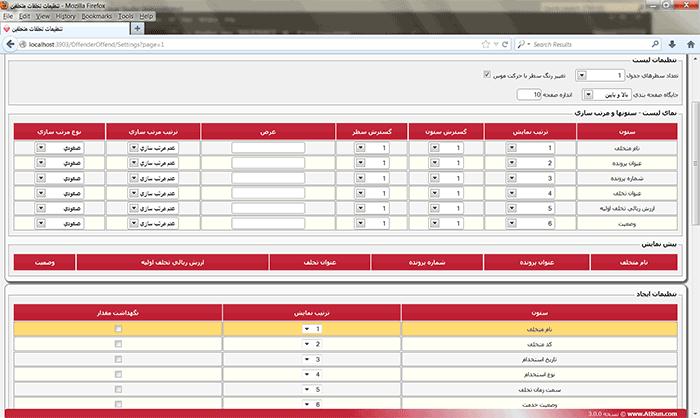Image resolution: width=700 pixels, height=418 pixels.
Task: Click the width column header in list-view table
Action: [x=268, y=132]
